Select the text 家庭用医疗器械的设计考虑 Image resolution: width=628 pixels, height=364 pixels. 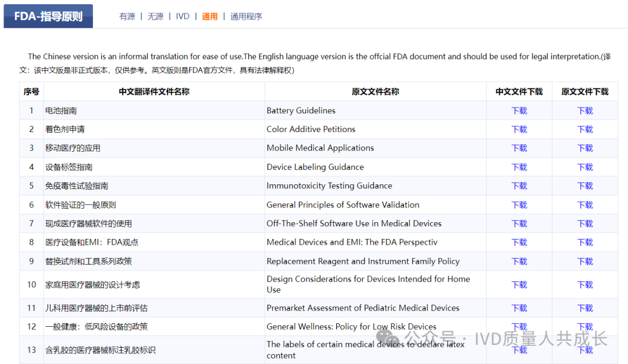[92, 285]
